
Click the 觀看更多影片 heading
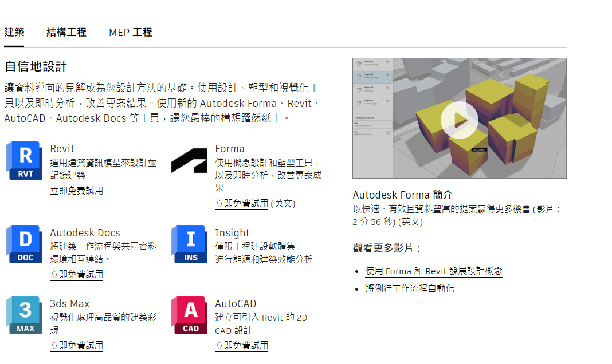click(x=386, y=248)
